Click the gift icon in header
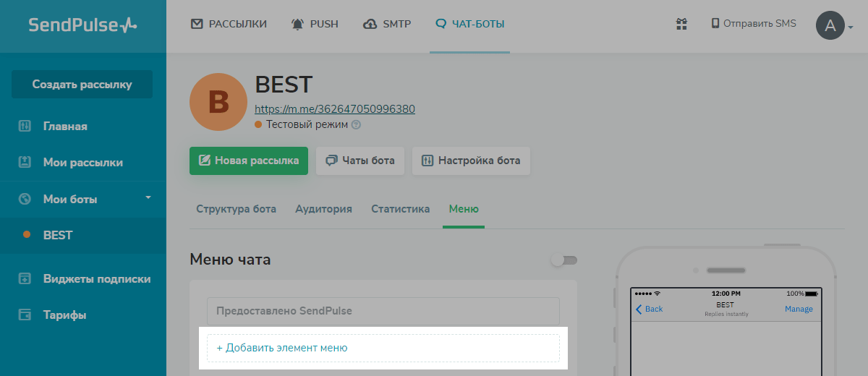Screen dimensions: 868x376 coord(681,24)
